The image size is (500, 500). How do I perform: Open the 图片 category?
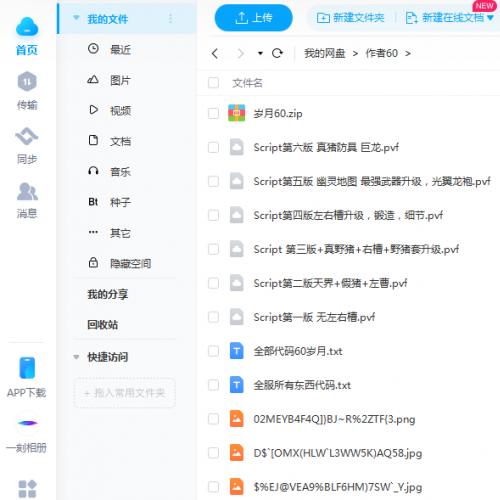[x=121, y=80]
